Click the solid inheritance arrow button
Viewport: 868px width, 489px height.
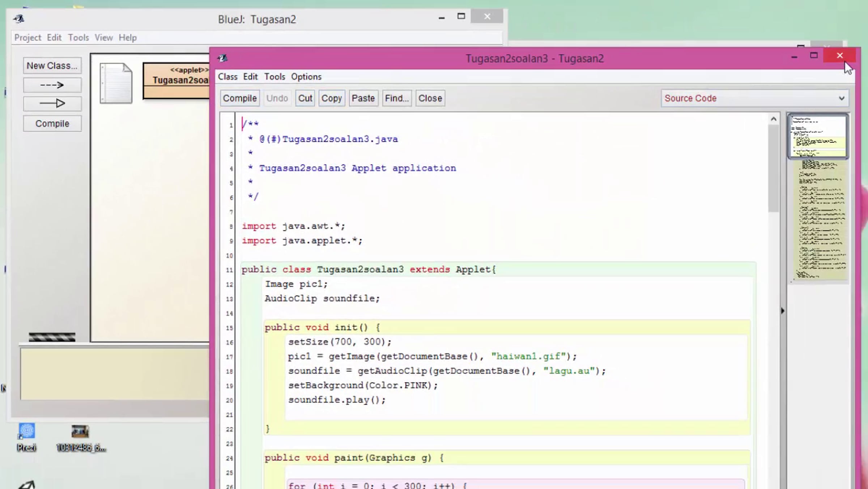(52, 104)
